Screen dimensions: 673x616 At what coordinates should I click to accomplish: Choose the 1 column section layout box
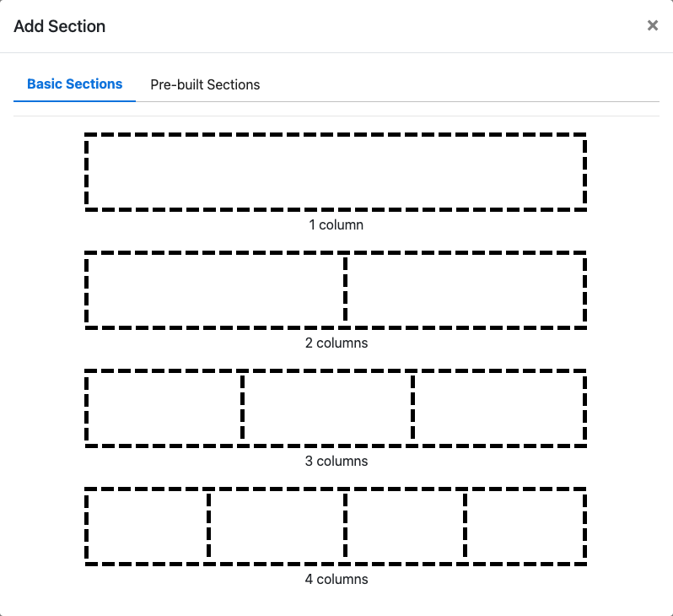[x=336, y=171]
